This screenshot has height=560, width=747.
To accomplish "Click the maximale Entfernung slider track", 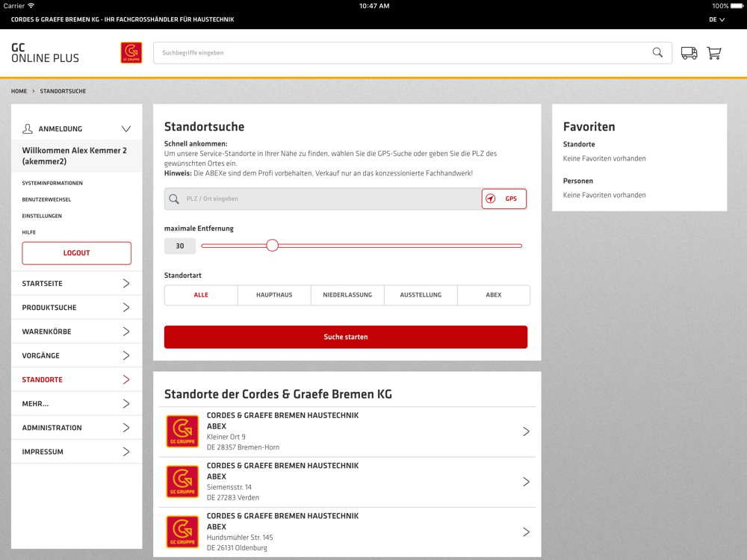I will click(362, 246).
